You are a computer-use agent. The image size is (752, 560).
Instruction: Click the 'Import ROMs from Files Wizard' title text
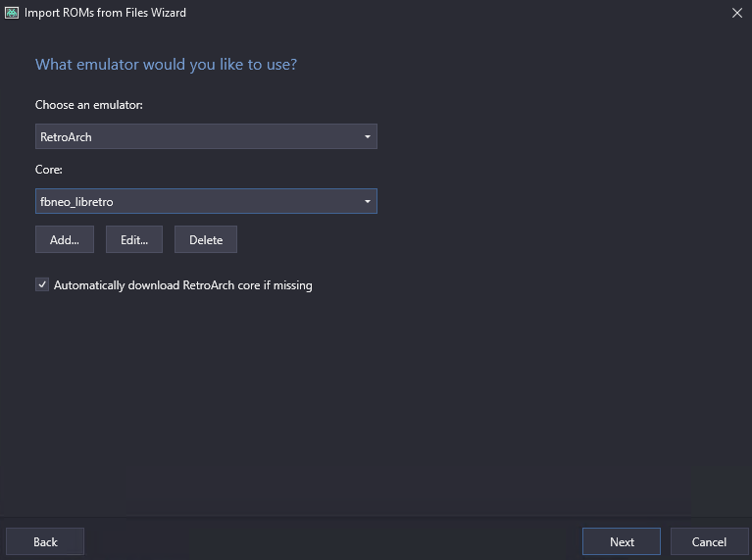click(105, 13)
